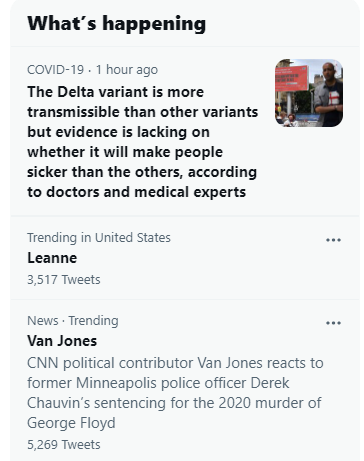Click the COVID-19 category label

click(x=55, y=70)
